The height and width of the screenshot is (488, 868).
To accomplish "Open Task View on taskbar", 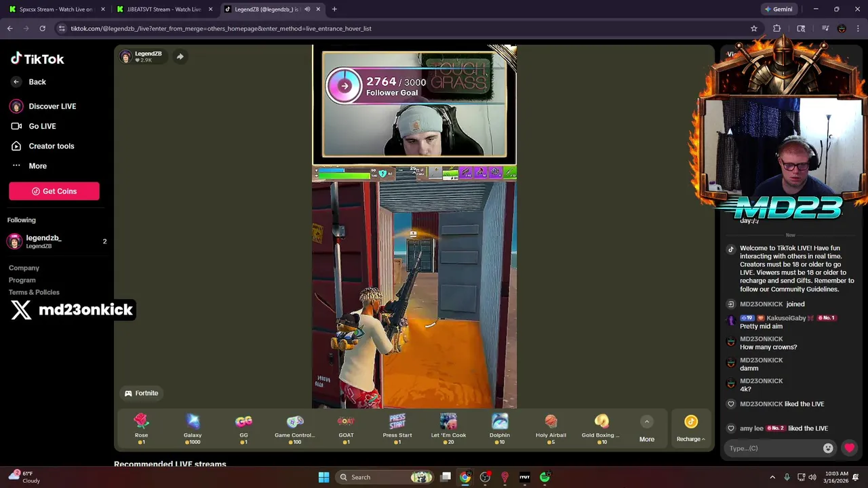I will click(x=446, y=477).
